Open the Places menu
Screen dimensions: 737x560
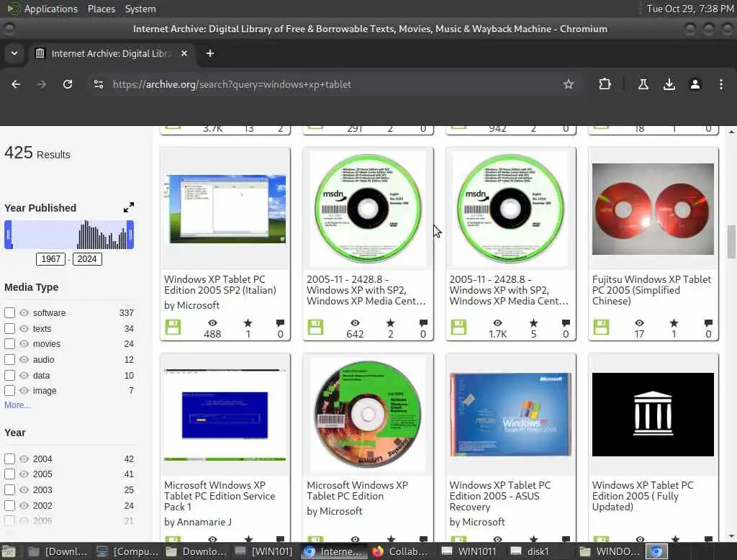pyautogui.click(x=101, y=9)
